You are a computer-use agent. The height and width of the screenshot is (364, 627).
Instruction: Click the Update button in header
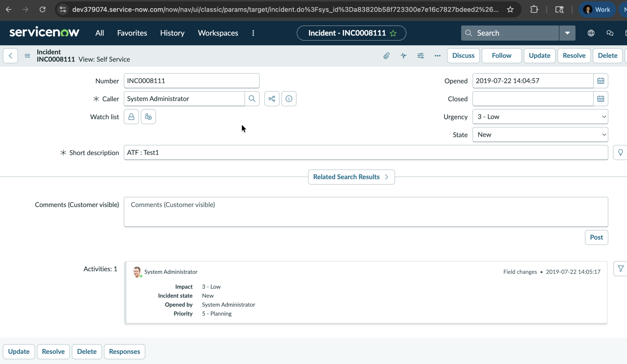tap(539, 56)
